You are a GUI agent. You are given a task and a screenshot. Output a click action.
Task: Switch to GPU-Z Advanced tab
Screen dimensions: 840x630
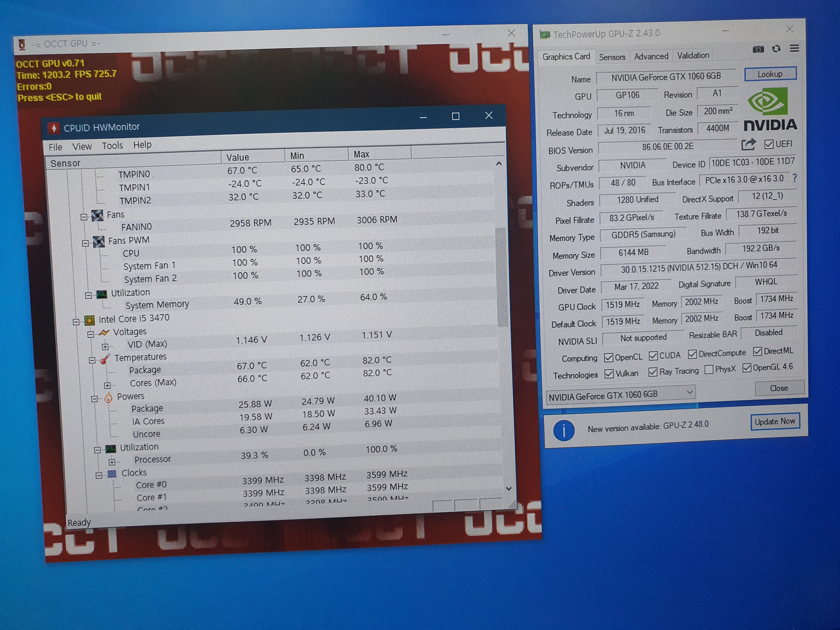[x=651, y=57]
